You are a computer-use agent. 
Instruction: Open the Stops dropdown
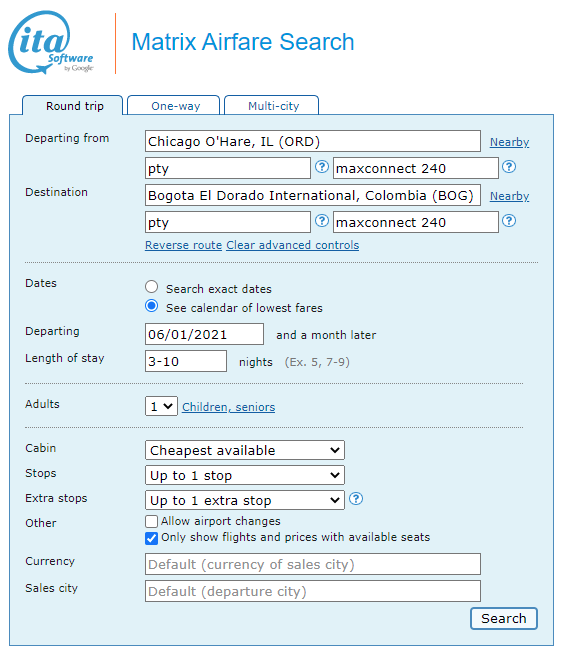click(245, 475)
